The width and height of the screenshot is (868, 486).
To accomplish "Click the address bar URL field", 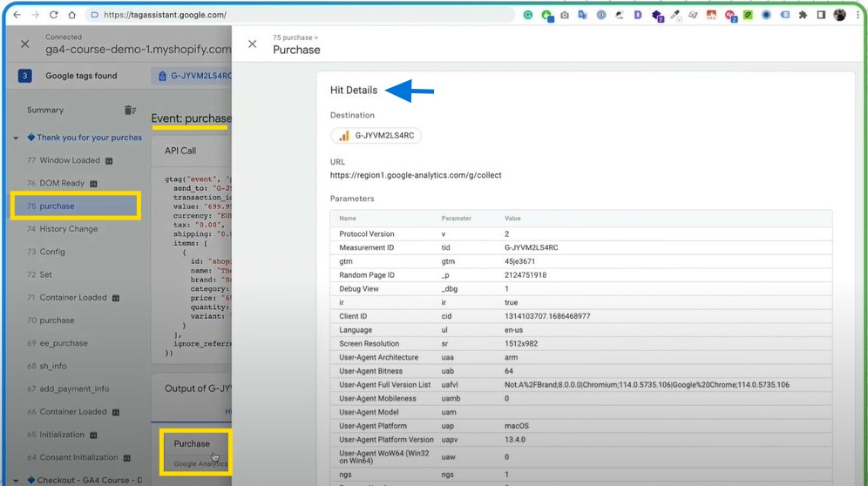I will pos(299,15).
